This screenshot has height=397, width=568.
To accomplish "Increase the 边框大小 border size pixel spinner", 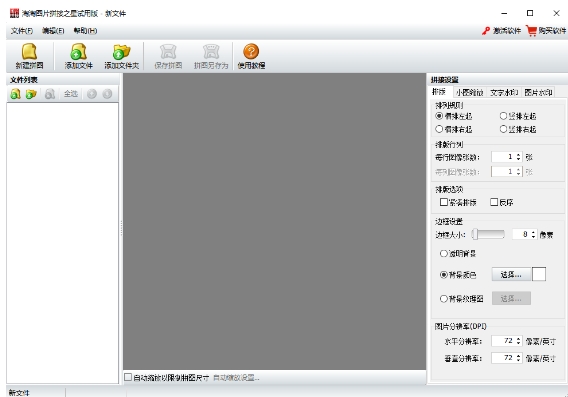I will tap(533, 233).
